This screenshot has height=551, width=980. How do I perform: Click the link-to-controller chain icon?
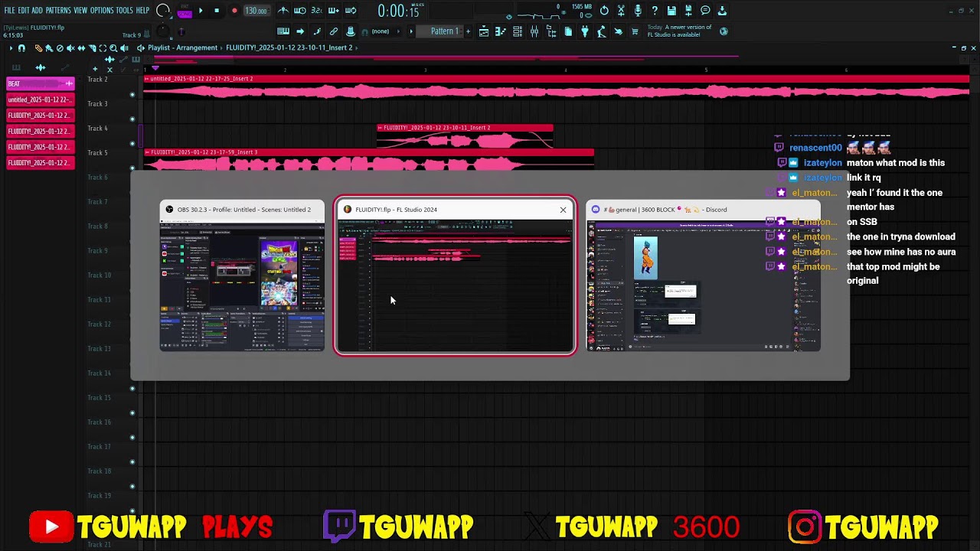click(334, 31)
